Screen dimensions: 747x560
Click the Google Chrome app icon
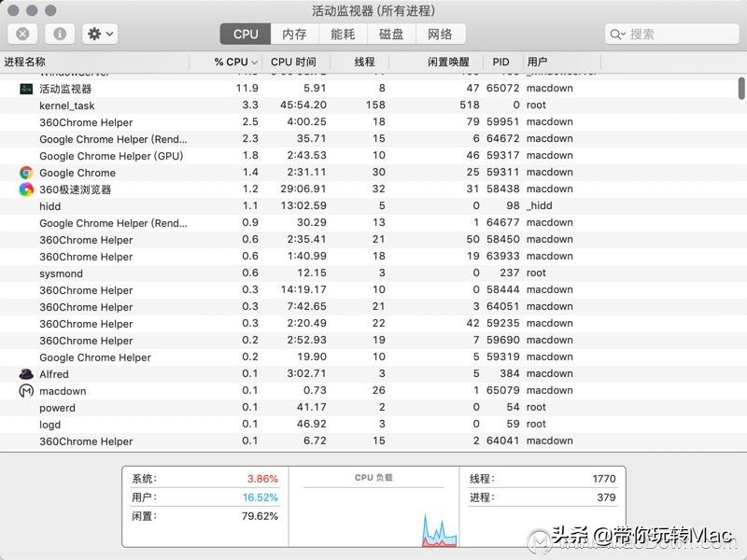click(x=25, y=173)
